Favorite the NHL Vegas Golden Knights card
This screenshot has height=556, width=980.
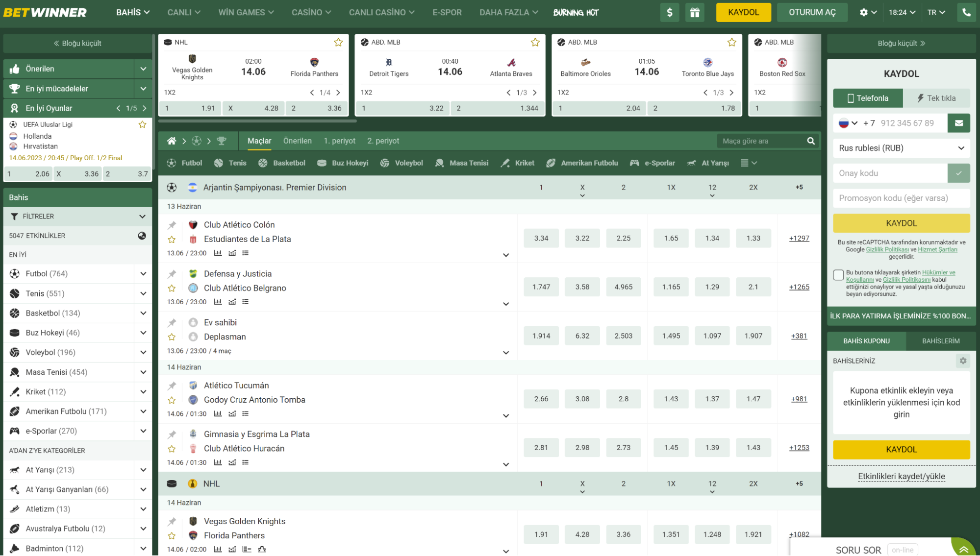tap(338, 43)
